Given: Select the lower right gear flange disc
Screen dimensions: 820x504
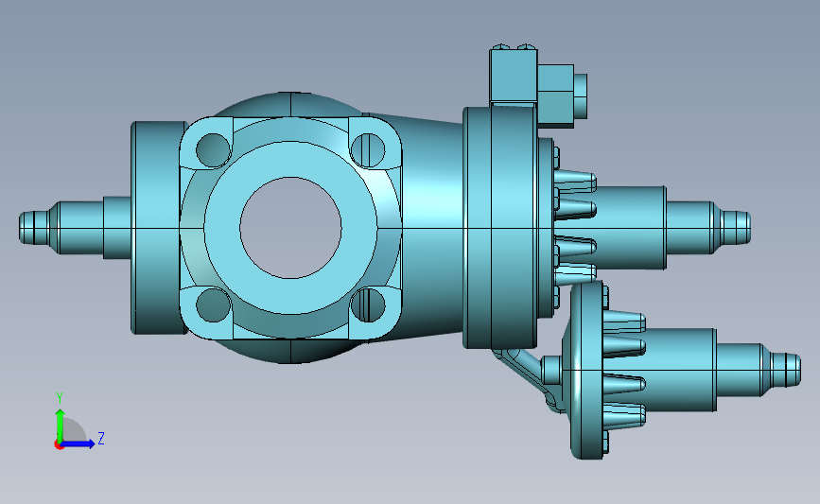Looking at the screenshot, I should [586, 370].
